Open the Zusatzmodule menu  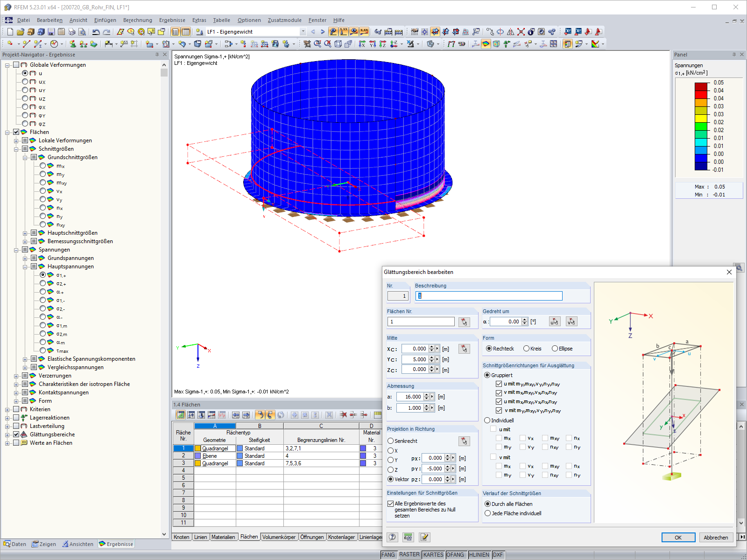284,20
